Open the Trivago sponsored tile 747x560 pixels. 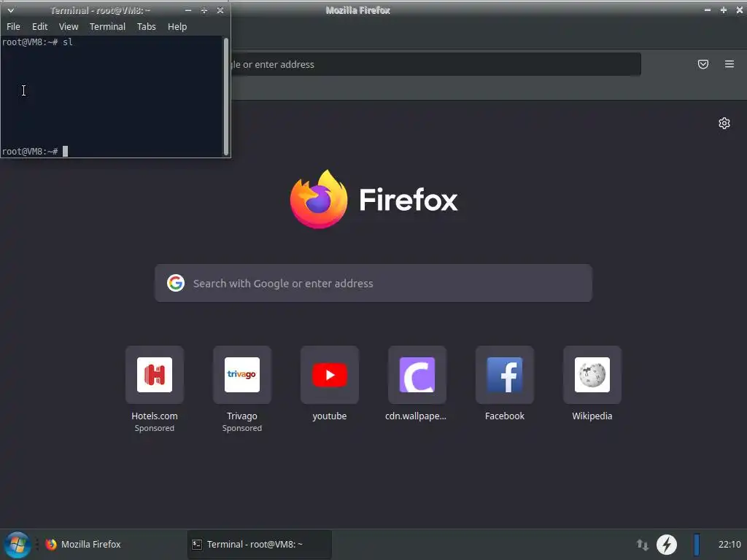point(242,375)
